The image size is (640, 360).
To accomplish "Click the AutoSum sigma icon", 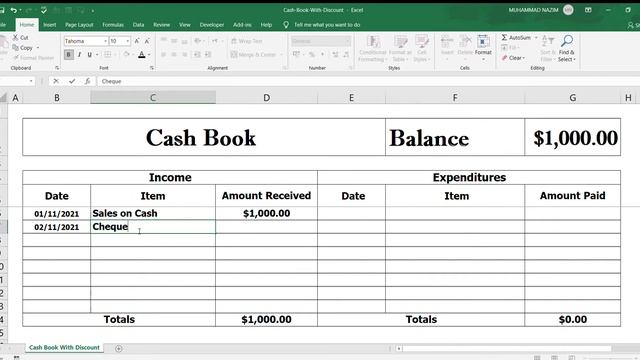I will [504, 38].
